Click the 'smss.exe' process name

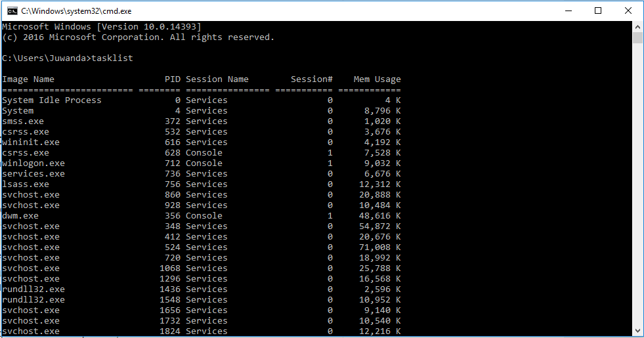coord(22,121)
